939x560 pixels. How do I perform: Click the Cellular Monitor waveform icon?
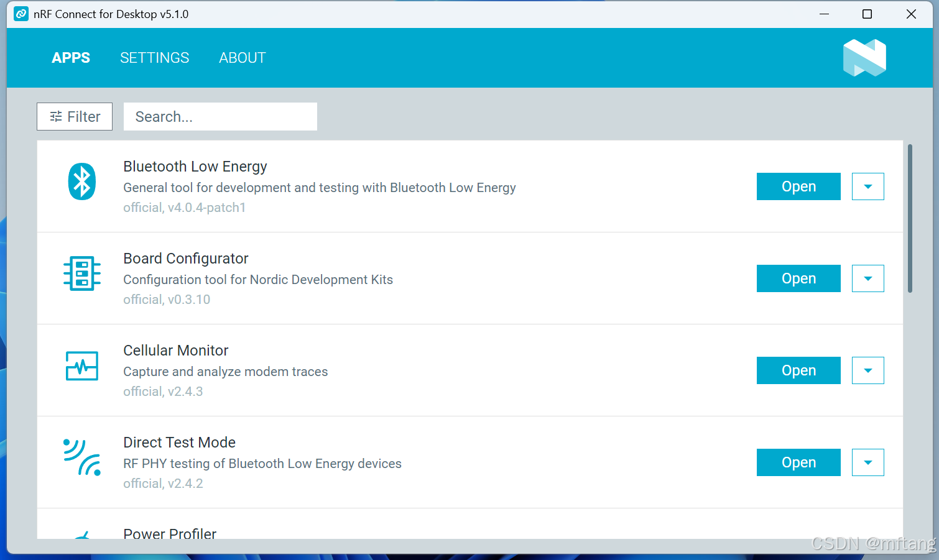click(x=82, y=365)
